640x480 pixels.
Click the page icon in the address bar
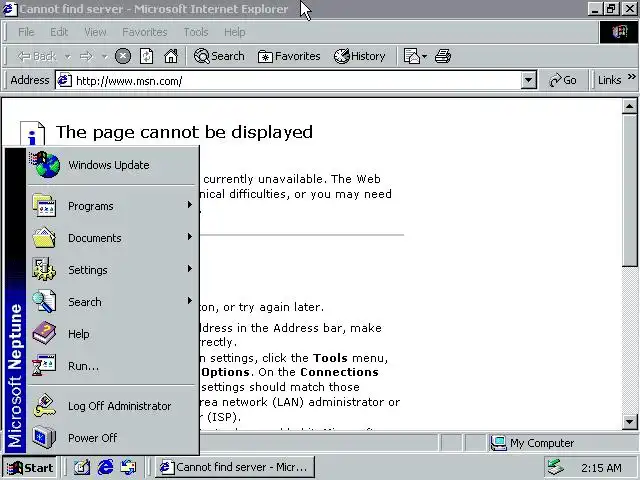pyautogui.click(x=64, y=80)
